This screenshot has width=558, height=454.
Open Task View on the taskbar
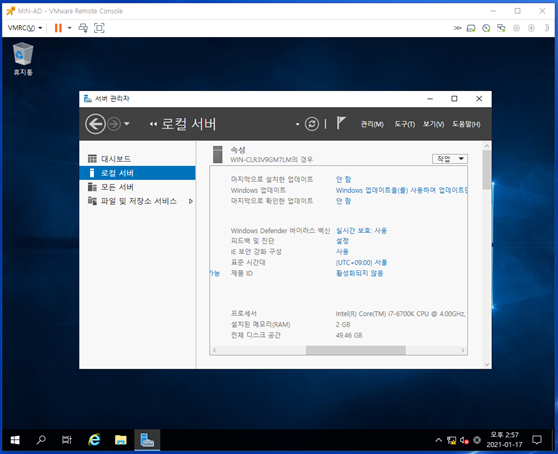67,440
